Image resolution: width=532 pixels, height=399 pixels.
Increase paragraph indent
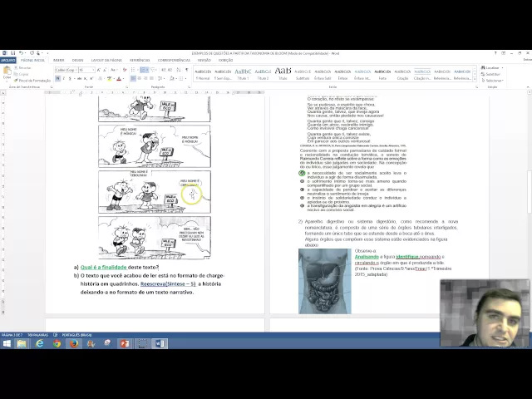(170, 70)
